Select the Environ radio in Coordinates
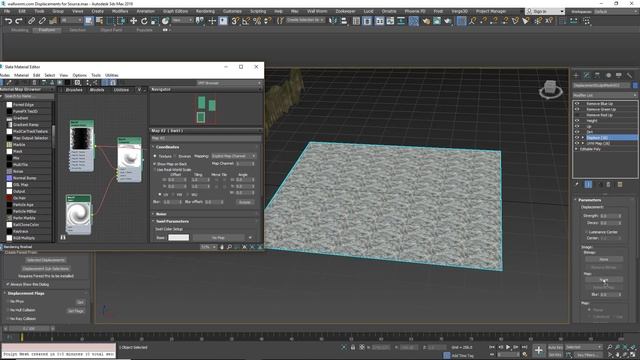This screenshot has height=360, width=640. coord(175,156)
